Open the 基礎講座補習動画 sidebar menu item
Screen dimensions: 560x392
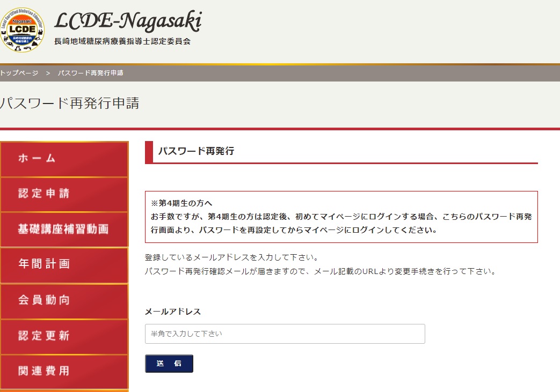click(64, 230)
